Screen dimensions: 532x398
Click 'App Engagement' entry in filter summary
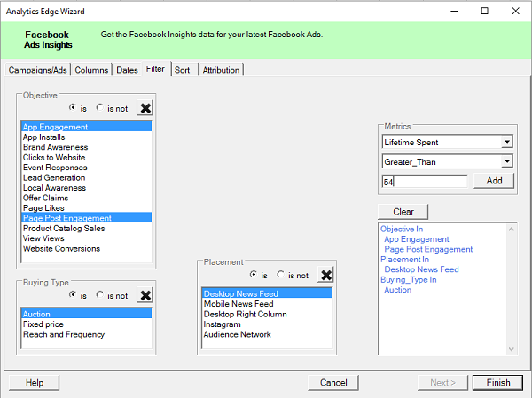417,239
